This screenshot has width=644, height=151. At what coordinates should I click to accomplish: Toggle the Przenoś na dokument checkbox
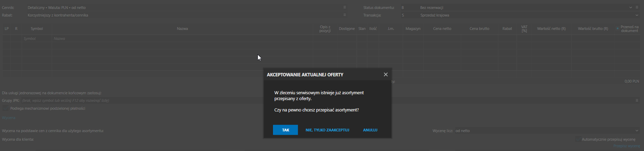click(617, 29)
